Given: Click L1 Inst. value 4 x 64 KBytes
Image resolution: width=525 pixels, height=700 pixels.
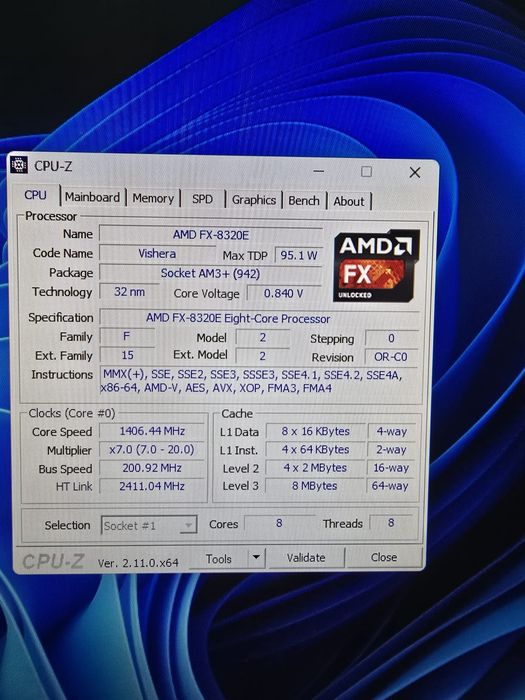Looking at the screenshot, I should (x=315, y=450).
